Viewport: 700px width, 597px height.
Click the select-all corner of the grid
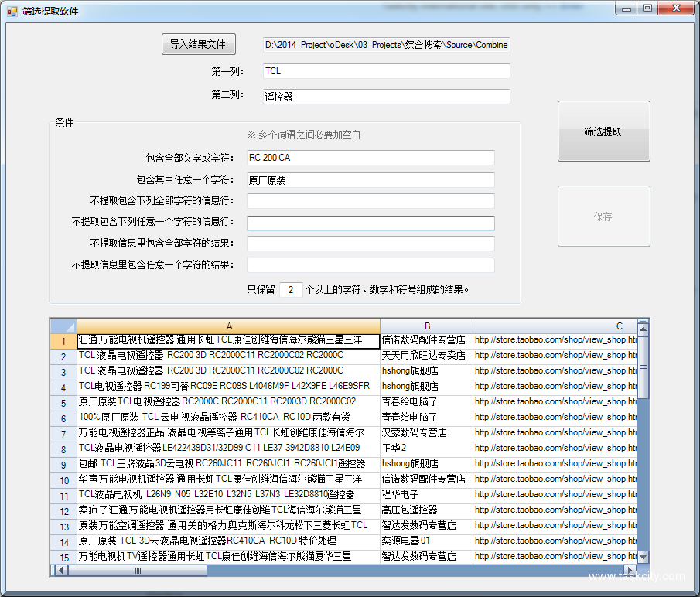63,326
